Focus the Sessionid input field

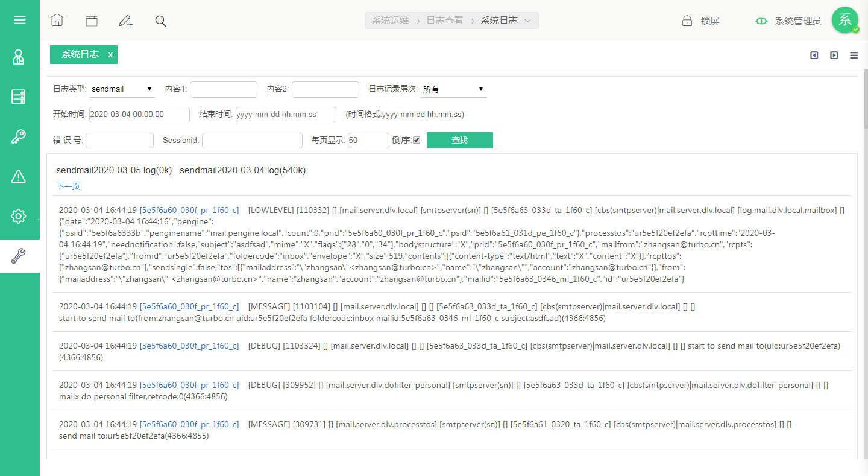coord(252,141)
